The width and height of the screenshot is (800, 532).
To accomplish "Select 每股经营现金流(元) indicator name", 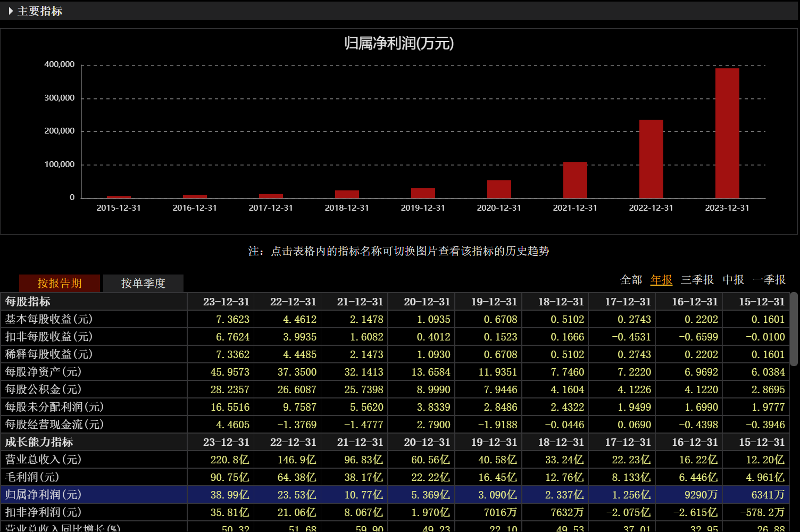I will coord(54,425).
